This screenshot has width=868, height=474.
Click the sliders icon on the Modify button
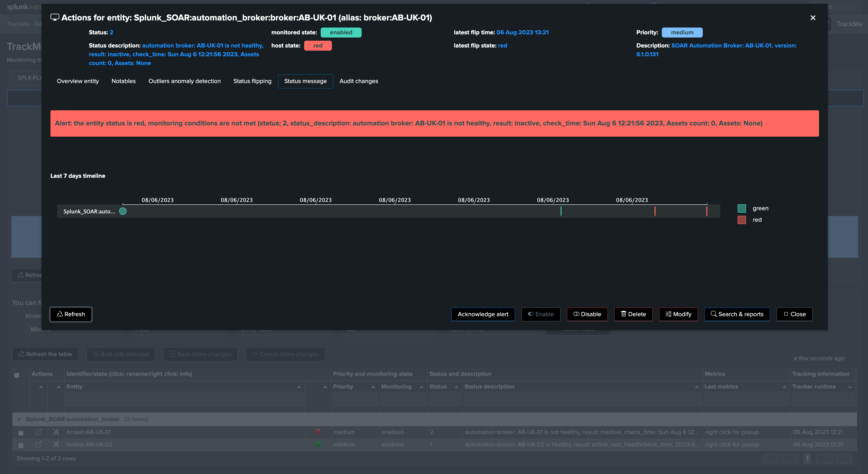(x=668, y=314)
